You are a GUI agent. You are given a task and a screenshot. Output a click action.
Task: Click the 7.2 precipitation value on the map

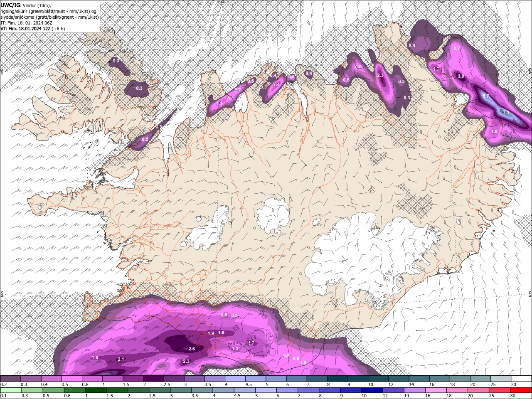pos(506,112)
